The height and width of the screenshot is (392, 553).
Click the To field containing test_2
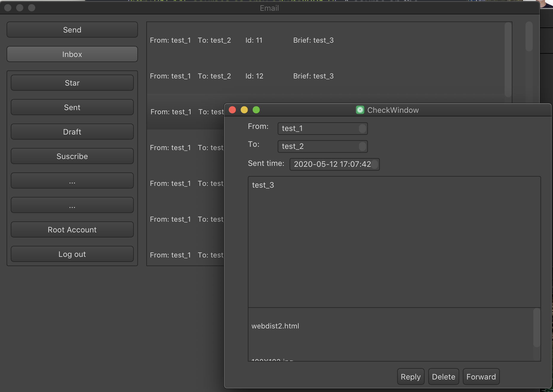point(322,146)
